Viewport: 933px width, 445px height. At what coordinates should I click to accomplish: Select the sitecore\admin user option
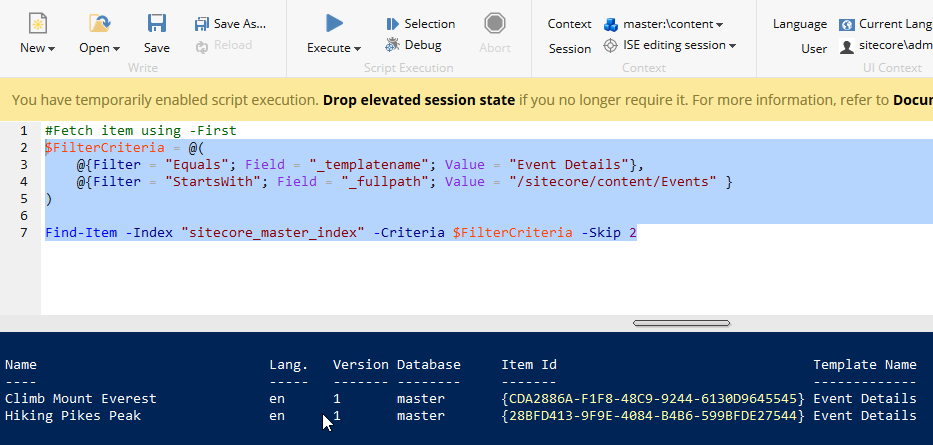tap(886, 46)
